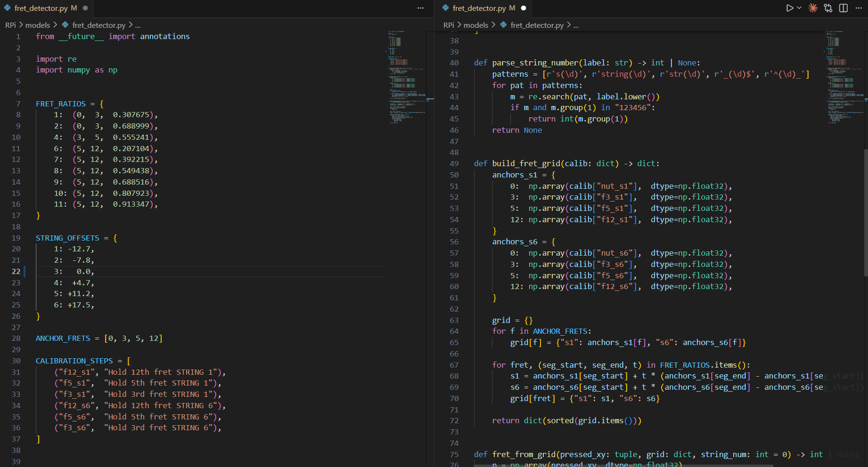
Task: Click 'fret_from_grid' function name in right editor
Action: [524, 455]
